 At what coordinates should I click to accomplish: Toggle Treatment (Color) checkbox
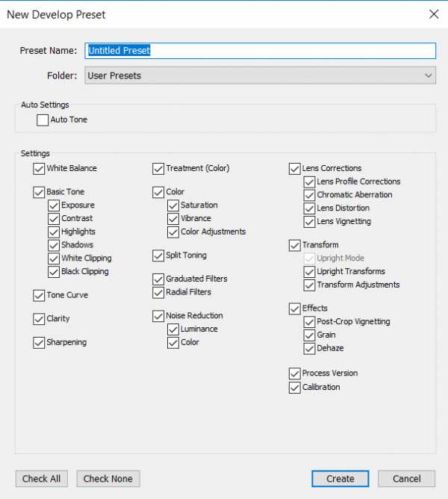click(x=158, y=169)
